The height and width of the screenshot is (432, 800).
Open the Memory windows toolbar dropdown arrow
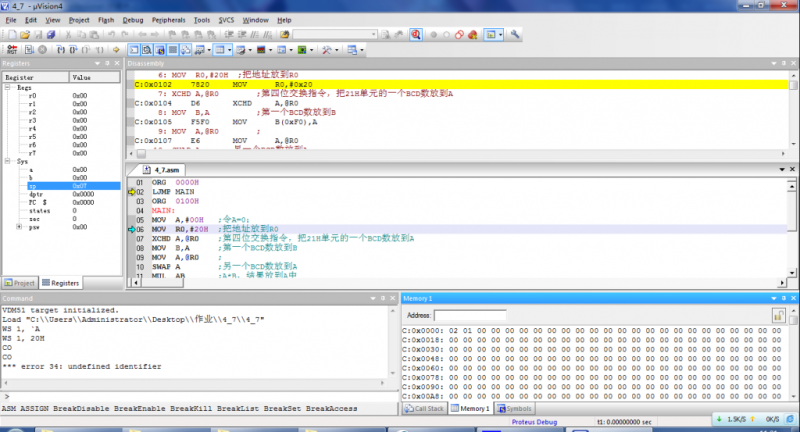point(230,49)
